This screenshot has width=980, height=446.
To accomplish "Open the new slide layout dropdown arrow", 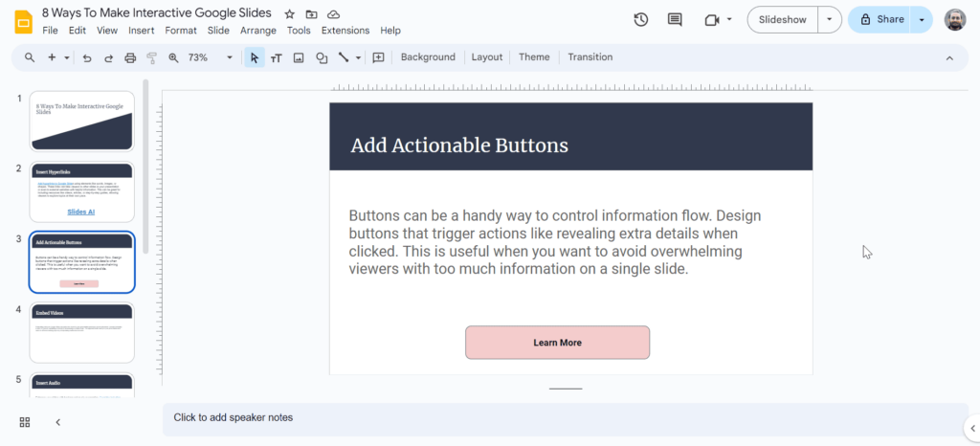I will [x=67, y=57].
